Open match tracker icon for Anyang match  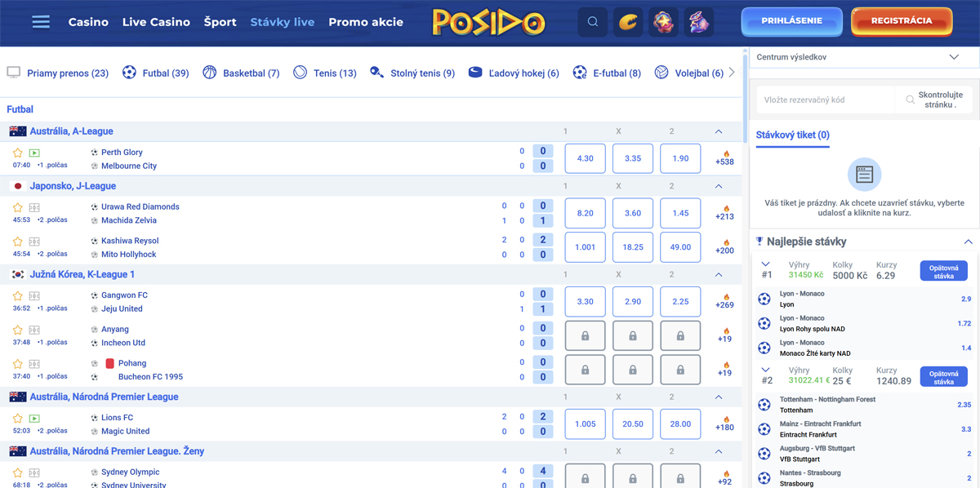(34, 330)
